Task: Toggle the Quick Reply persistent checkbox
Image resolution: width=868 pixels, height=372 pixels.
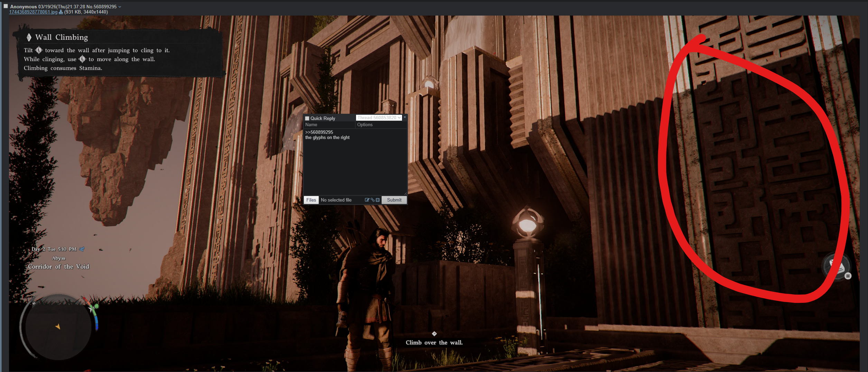Action: point(307,118)
